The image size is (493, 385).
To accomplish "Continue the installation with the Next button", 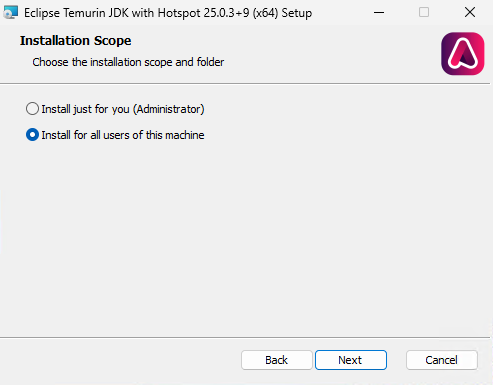I will click(351, 360).
